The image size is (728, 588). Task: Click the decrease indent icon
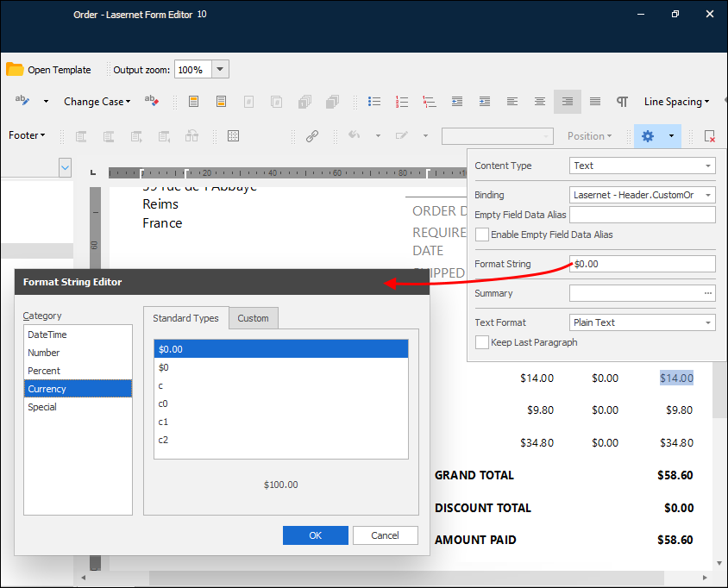[x=457, y=102]
